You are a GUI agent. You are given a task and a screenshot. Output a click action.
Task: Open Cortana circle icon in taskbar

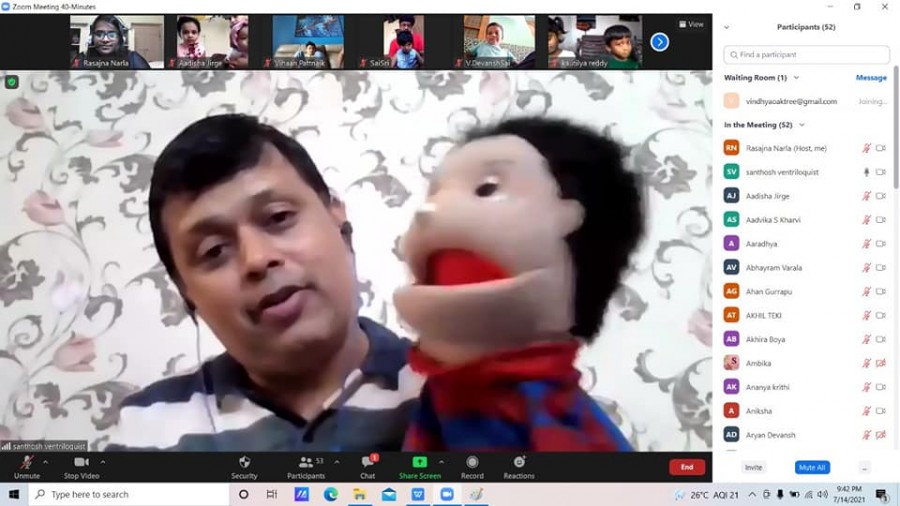(x=243, y=495)
